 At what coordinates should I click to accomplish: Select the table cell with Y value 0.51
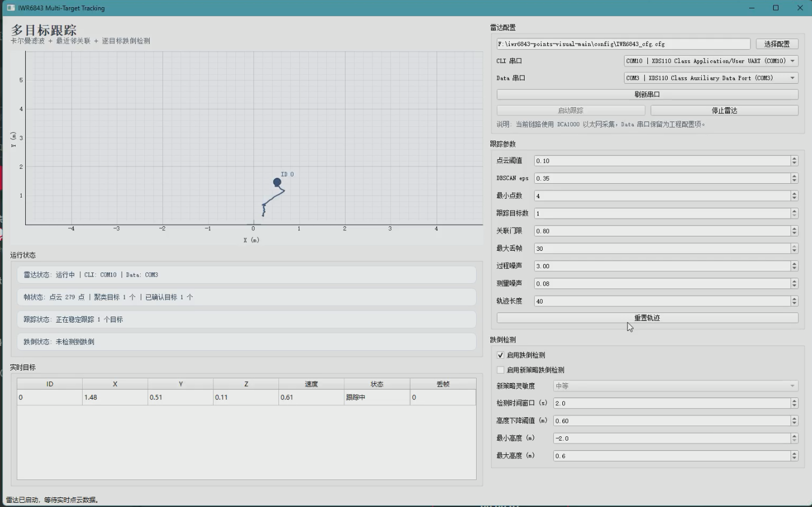(x=180, y=397)
